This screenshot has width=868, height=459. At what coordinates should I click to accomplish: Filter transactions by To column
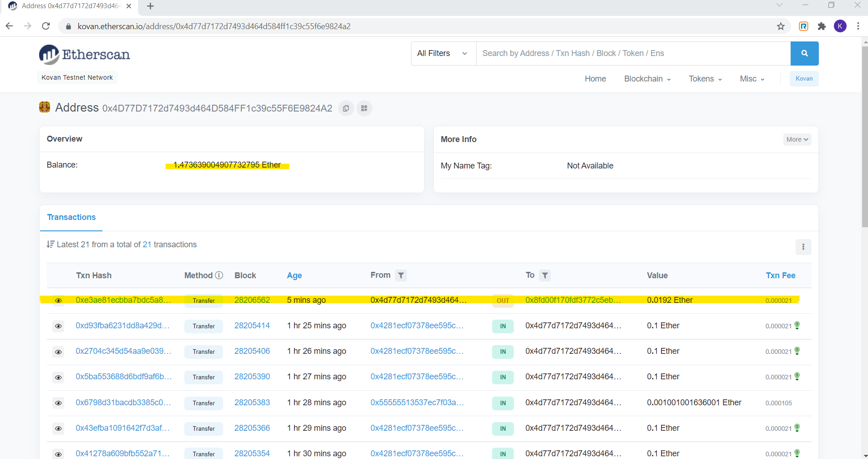[545, 275]
